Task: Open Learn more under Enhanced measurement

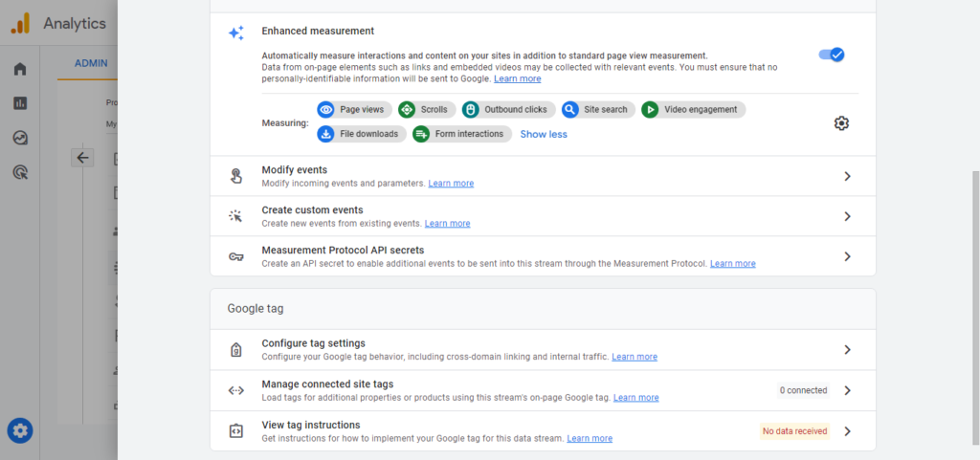Action: (x=518, y=78)
